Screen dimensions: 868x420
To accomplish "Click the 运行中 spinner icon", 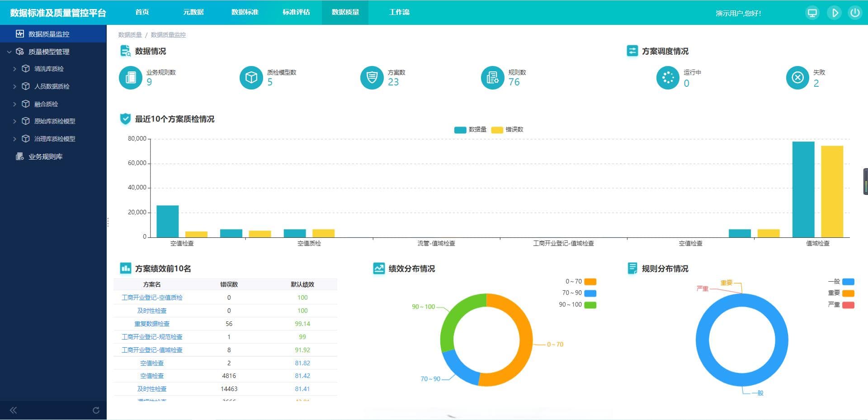I will coord(668,78).
